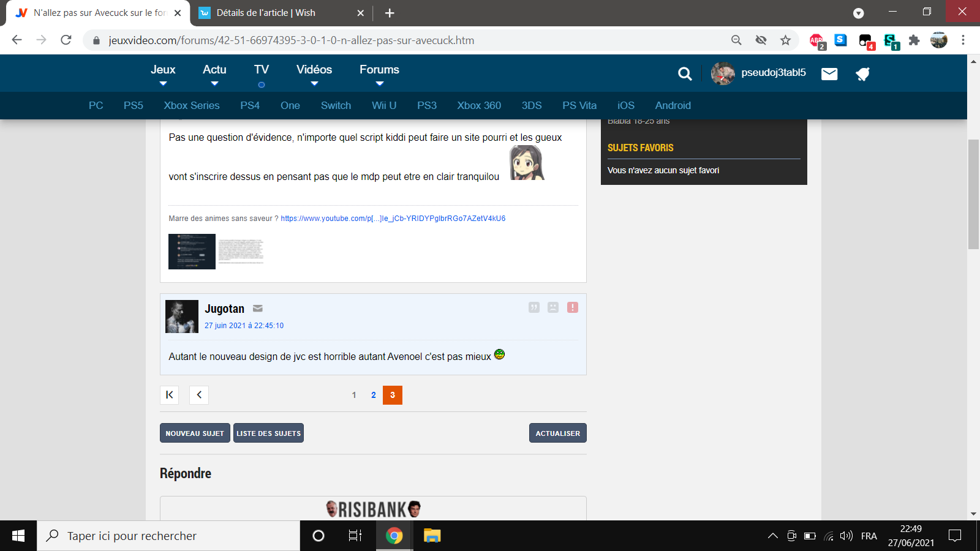The height and width of the screenshot is (551, 980).
Task: Send Jugotan a private message icon
Action: (x=258, y=309)
